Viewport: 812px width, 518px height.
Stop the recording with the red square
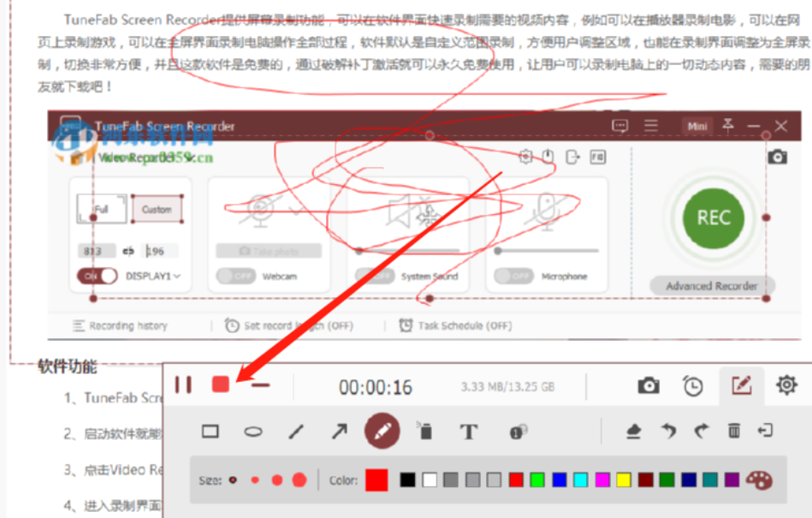coord(221,384)
